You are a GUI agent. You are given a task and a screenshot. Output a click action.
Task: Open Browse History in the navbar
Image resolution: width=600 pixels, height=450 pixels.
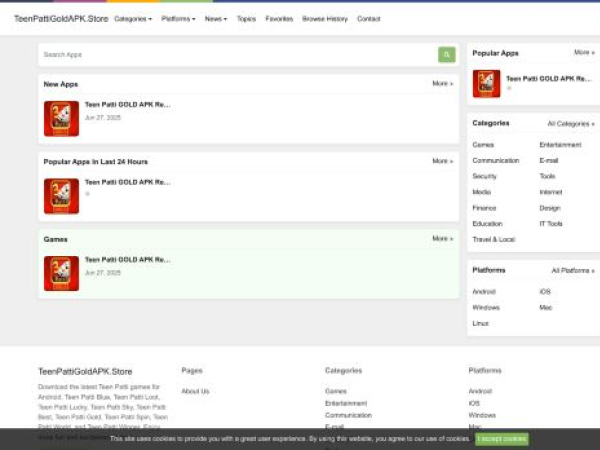coord(325,19)
